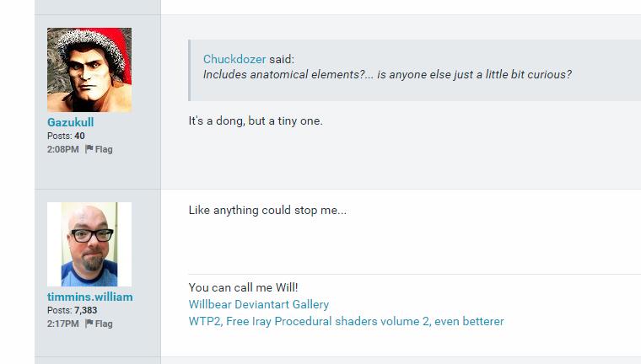Click timmins.william's "Posts: 7,383" count
Screen dimensions: 641x364
[73, 311]
